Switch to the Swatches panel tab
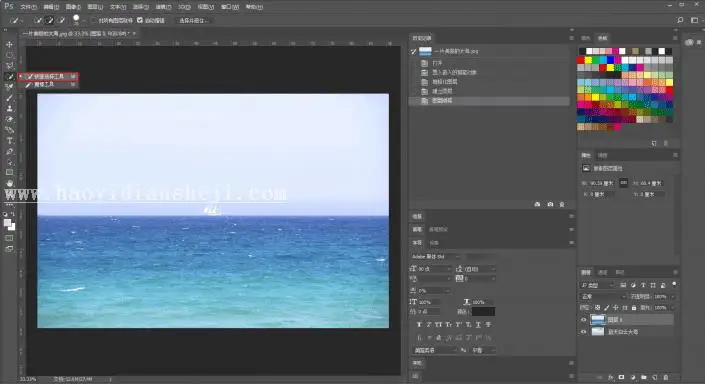Image resolution: width=705 pixels, height=384 pixels. tap(602, 38)
